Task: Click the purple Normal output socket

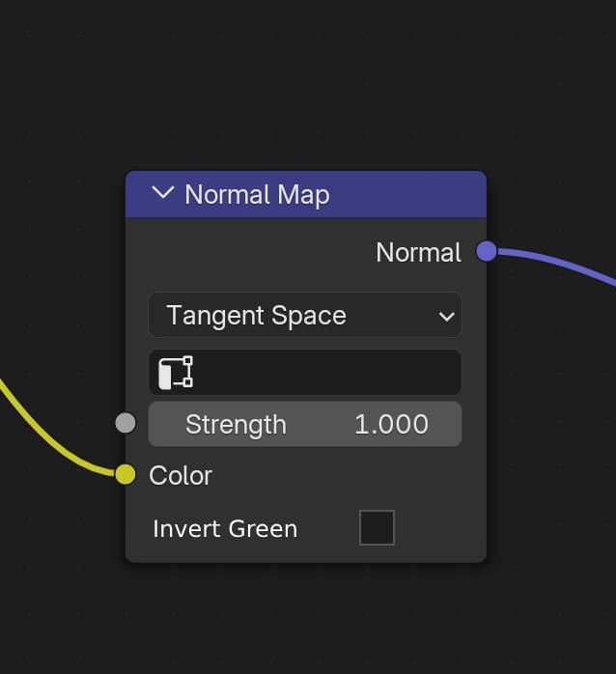Action: [487, 251]
